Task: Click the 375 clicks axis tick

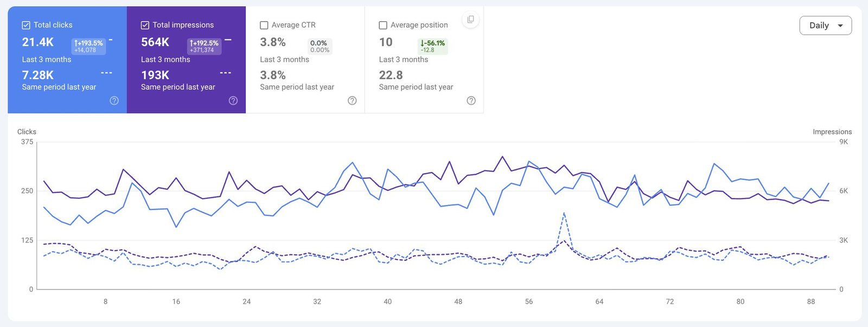Action: tap(27, 142)
